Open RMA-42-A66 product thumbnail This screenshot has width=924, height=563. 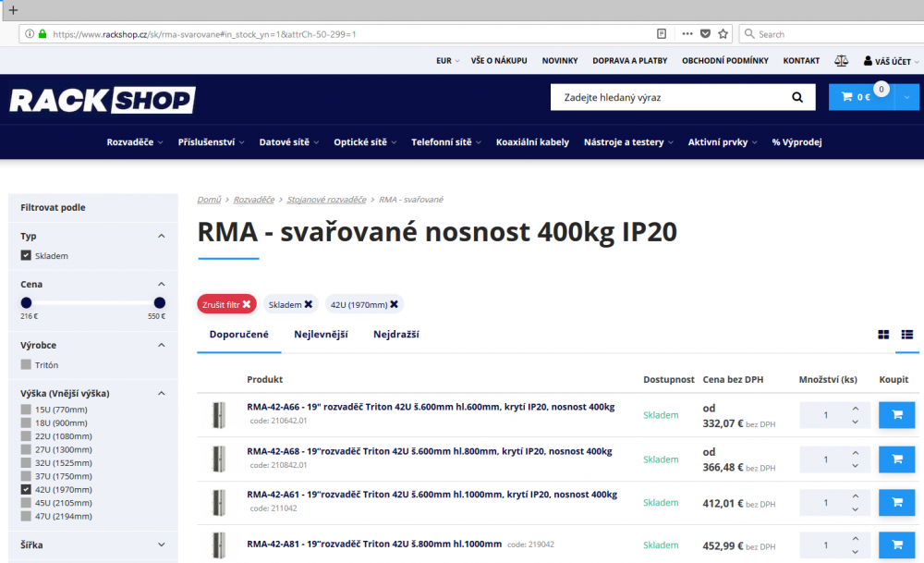pos(219,415)
